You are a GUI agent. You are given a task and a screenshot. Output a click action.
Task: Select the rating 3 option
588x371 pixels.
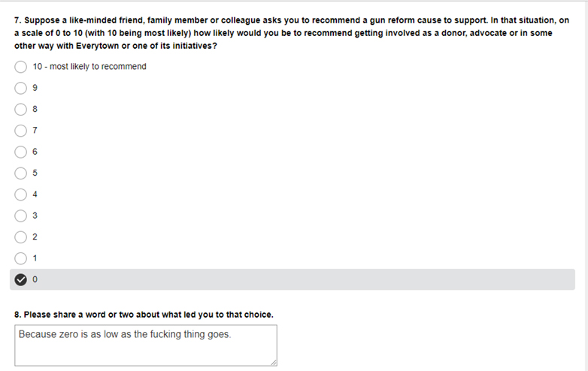pyautogui.click(x=20, y=216)
